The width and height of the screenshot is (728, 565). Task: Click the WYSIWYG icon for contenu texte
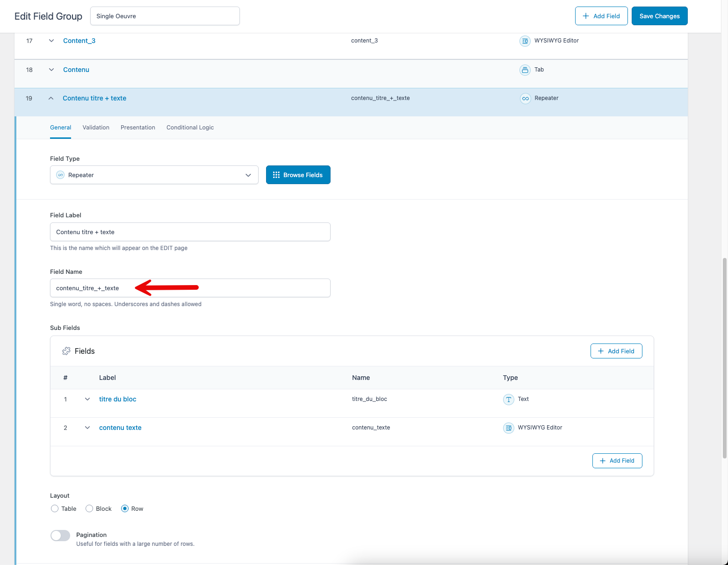(x=508, y=428)
